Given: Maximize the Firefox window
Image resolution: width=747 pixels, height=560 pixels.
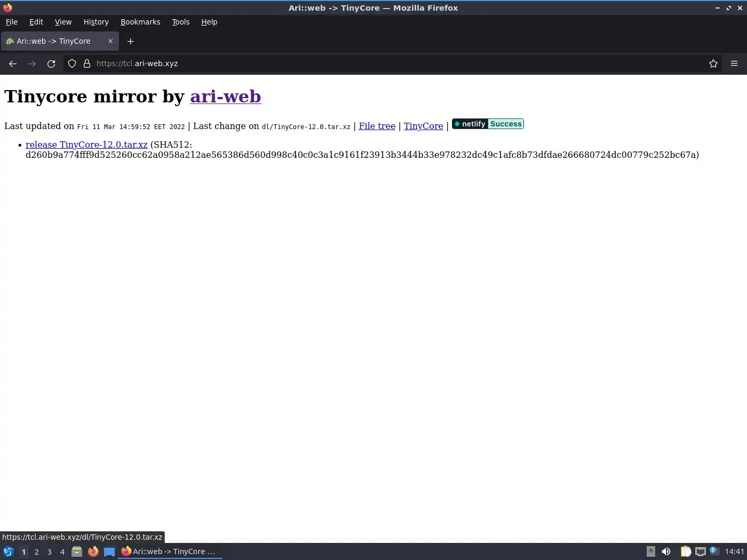Looking at the screenshot, I should point(729,7).
